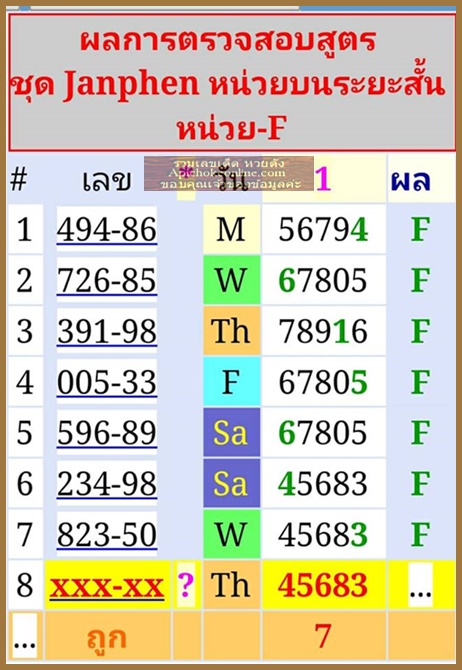
Task: Click the Apichokeonline.com watermark banner
Action: point(229,173)
